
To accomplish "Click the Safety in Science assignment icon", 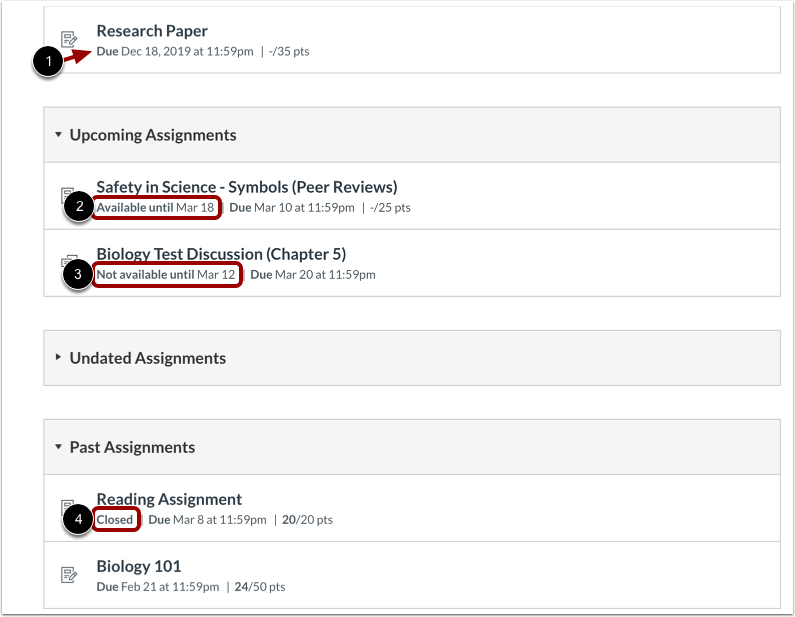I will (66, 193).
